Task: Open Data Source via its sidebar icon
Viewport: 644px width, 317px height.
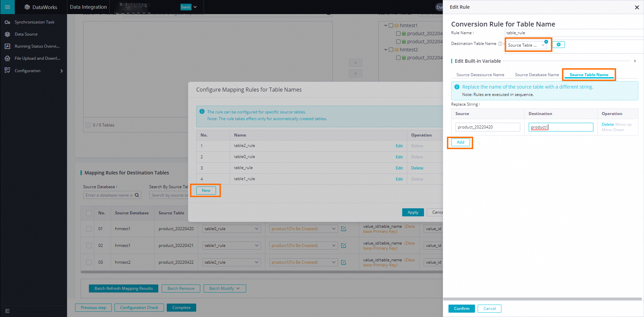Action: (7, 34)
